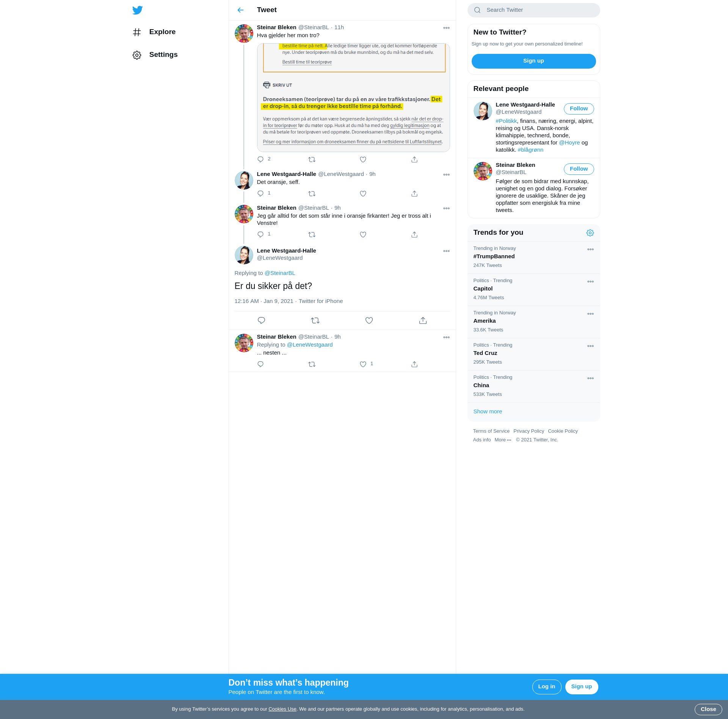Image resolution: width=728 pixels, height=719 pixels.
Task: Reply to 'Er du sikker på det?' tweet
Action: click(x=261, y=320)
